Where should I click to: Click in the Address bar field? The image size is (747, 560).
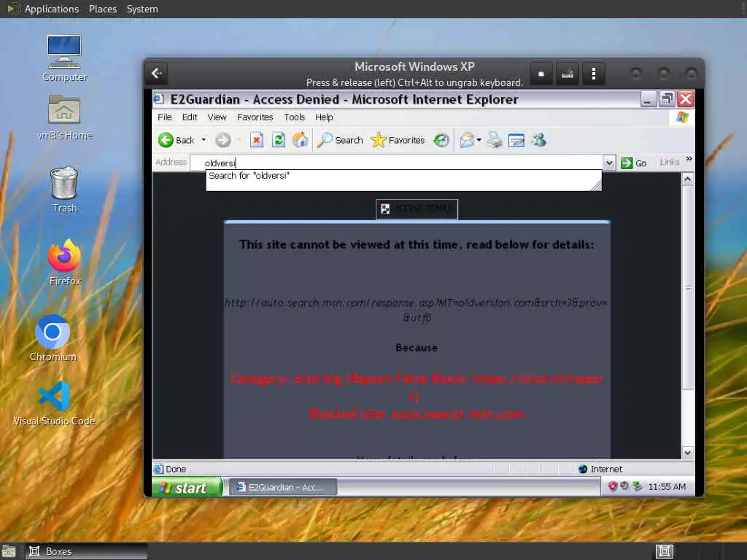396,163
